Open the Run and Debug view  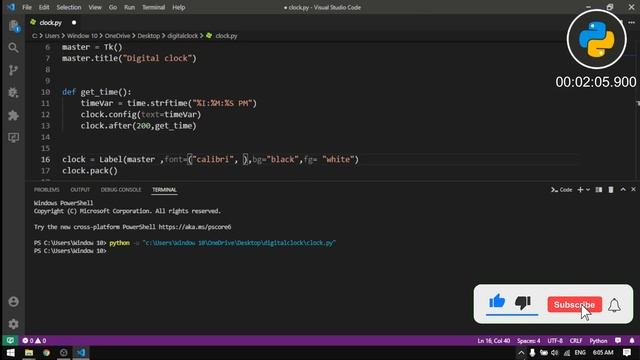(13, 93)
